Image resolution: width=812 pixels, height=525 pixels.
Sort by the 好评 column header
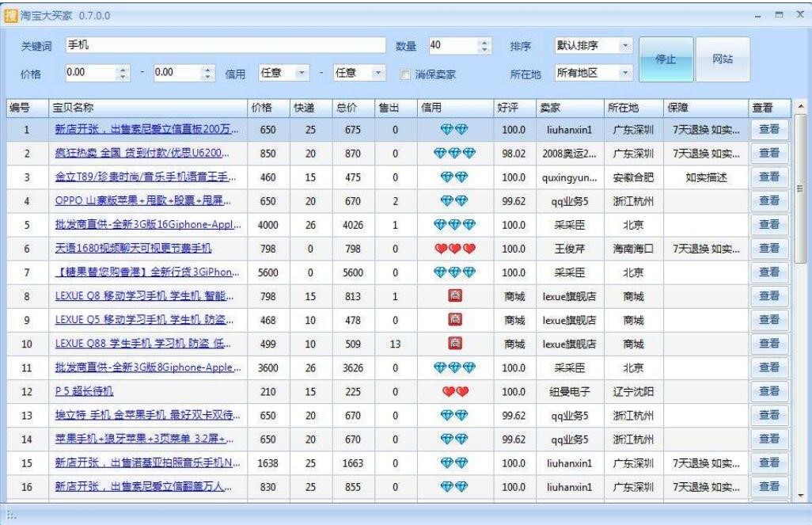[x=514, y=108]
